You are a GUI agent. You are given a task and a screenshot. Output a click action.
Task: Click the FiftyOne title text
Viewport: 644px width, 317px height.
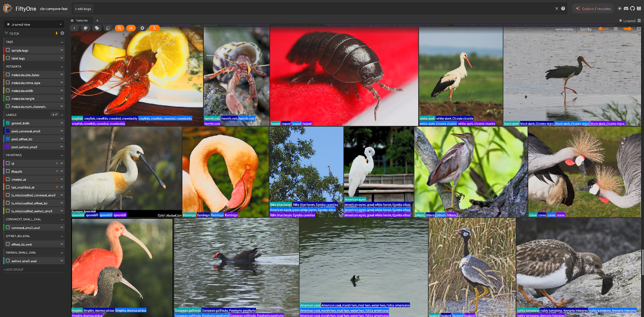pyautogui.click(x=26, y=8)
